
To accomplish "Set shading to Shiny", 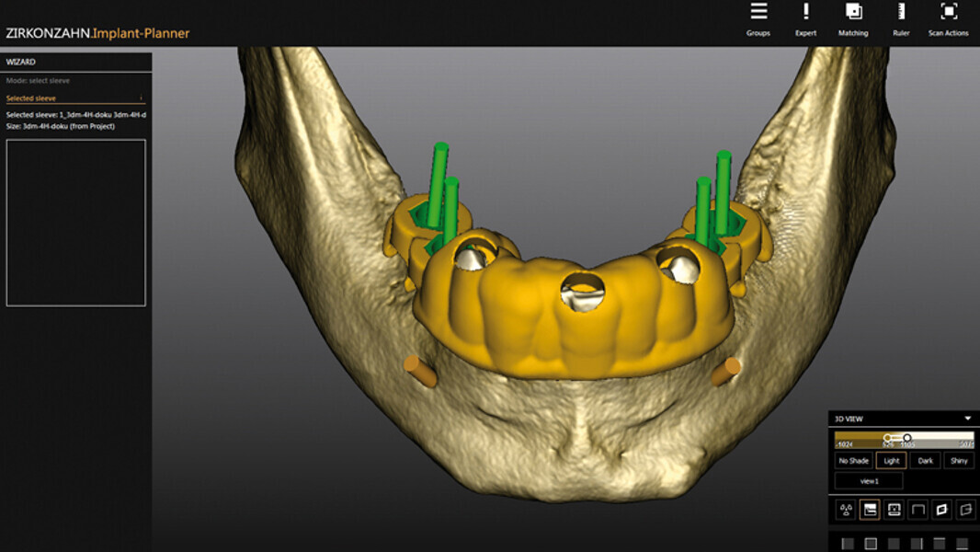I will coord(959,460).
